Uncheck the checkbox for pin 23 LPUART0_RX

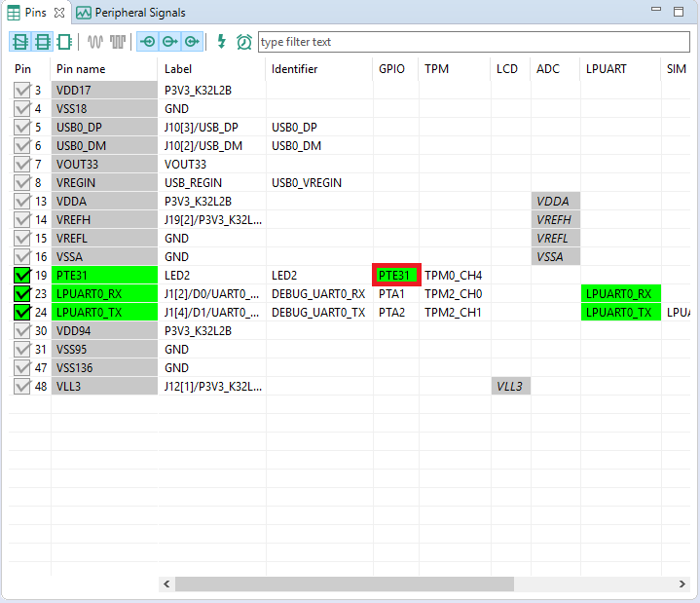click(22, 293)
